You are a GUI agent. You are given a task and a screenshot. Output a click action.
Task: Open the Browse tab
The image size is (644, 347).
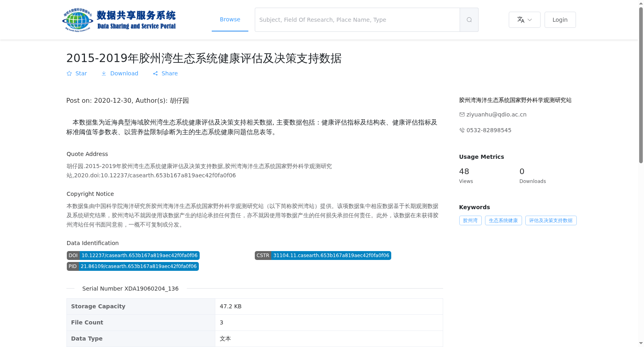[x=230, y=19]
